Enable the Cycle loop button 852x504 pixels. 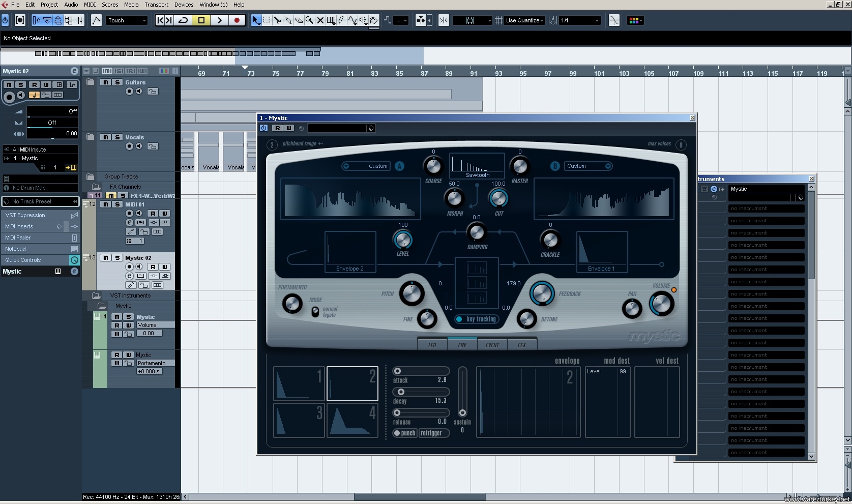click(183, 20)
